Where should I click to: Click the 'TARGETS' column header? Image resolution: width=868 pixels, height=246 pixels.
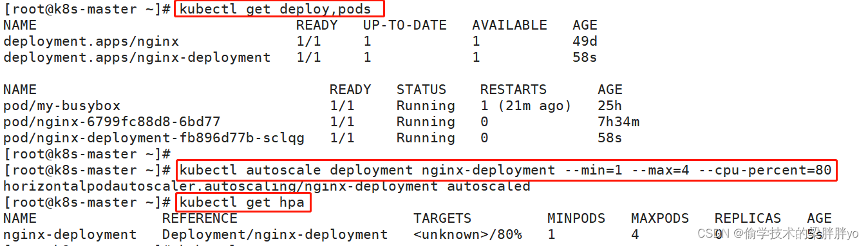[442, 218]
